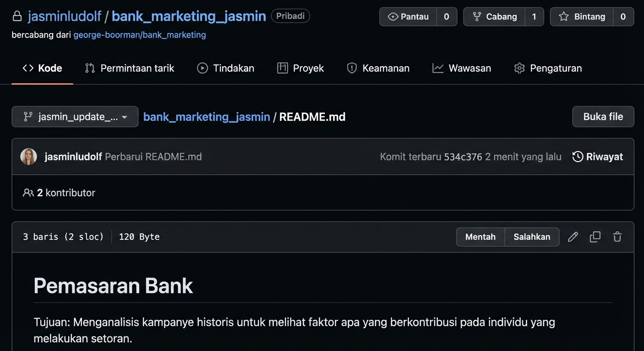Image resolution: width=644 pixels, height=351 pixels.
Task: Click the Buka file button
Action: pos(603,117)
